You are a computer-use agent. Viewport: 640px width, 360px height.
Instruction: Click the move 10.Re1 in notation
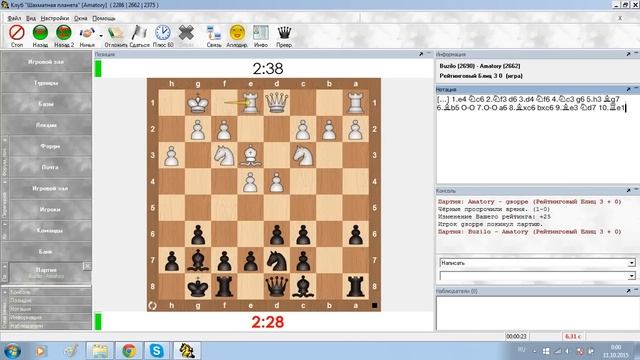click(x=611, y=108)
